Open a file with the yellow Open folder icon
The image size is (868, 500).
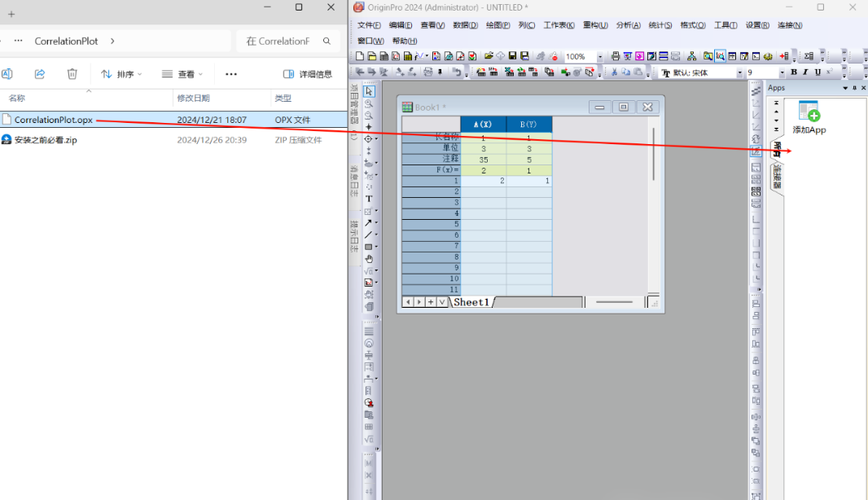489,56
